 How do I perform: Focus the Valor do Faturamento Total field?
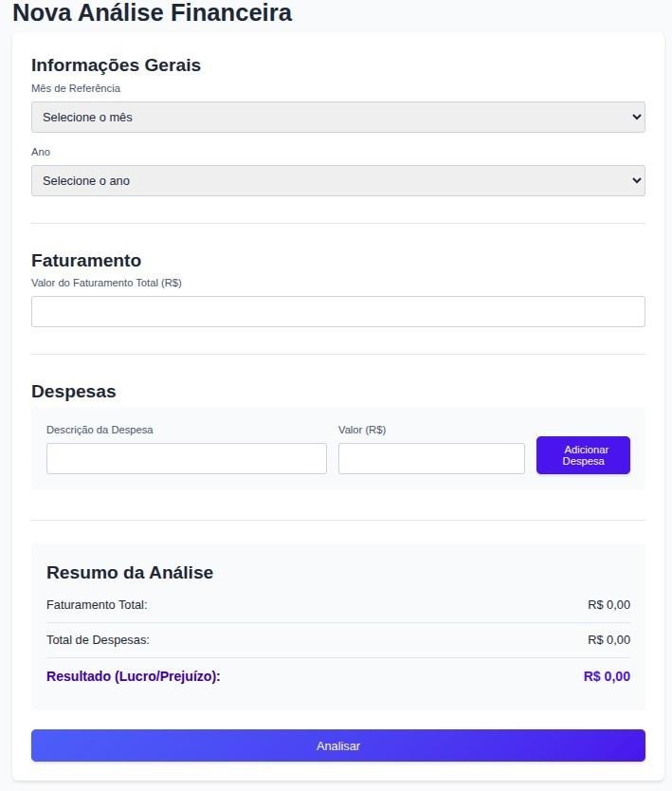pyautogui.click(x=337, y=311)
